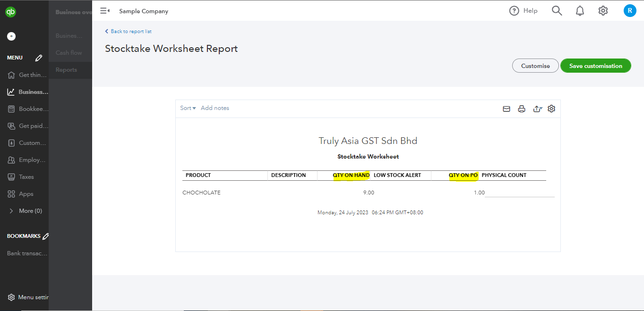
Task: Open notifications bell icon
Action: click(580, 11)
